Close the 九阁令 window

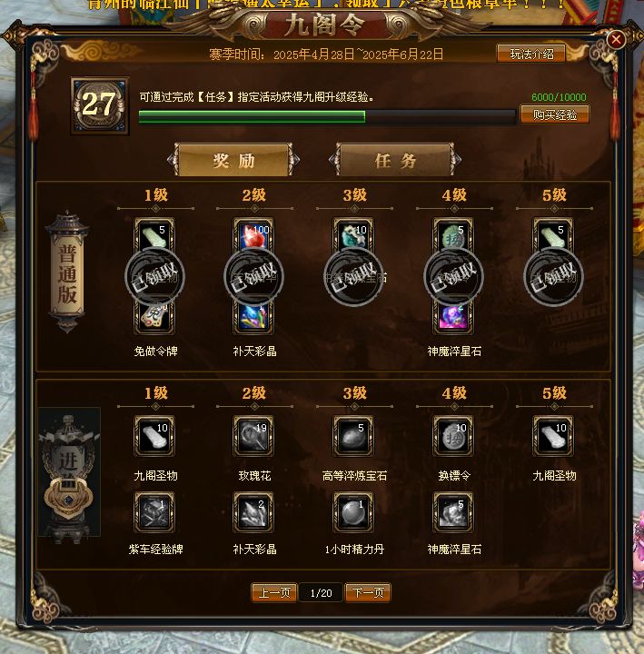click(x=616, y=40)
